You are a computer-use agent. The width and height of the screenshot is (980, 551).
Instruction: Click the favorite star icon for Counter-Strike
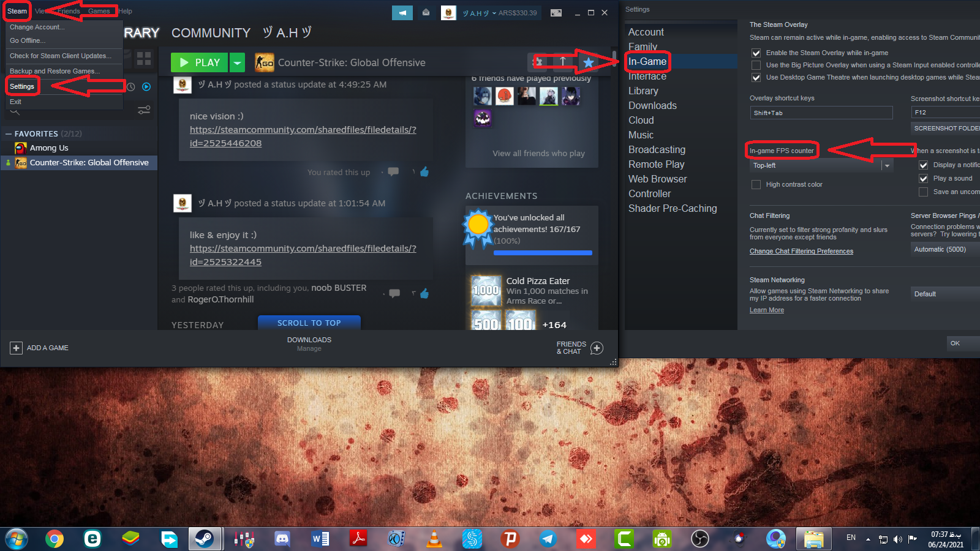click(589, 62)
